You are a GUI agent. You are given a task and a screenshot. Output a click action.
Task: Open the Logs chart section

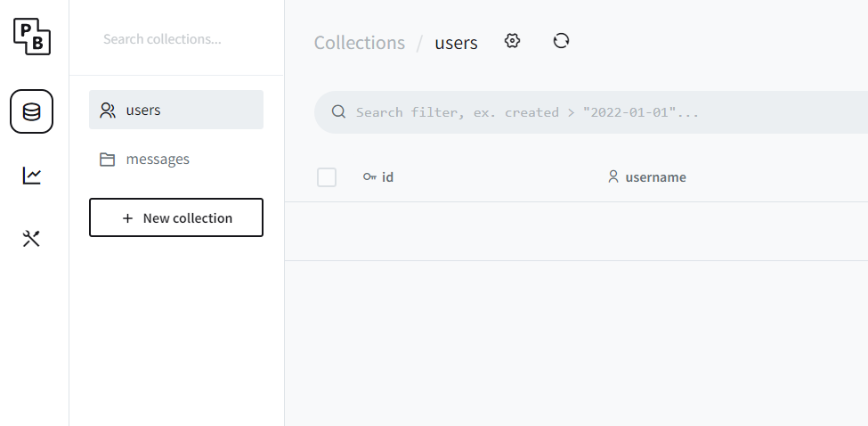[32, 176]
